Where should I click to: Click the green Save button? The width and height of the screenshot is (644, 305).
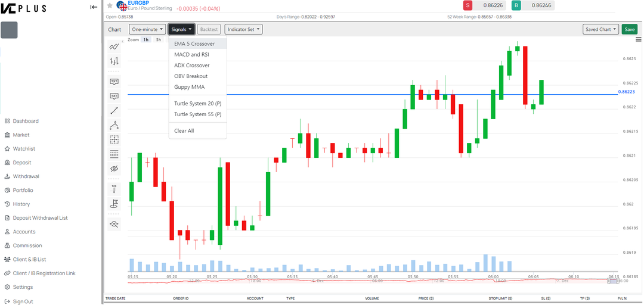[629, 29]
